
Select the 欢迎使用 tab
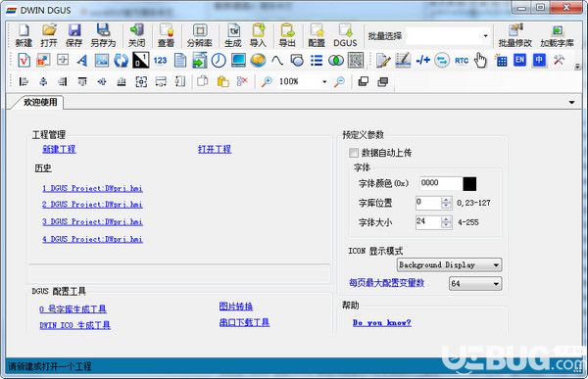coord(40,103)
